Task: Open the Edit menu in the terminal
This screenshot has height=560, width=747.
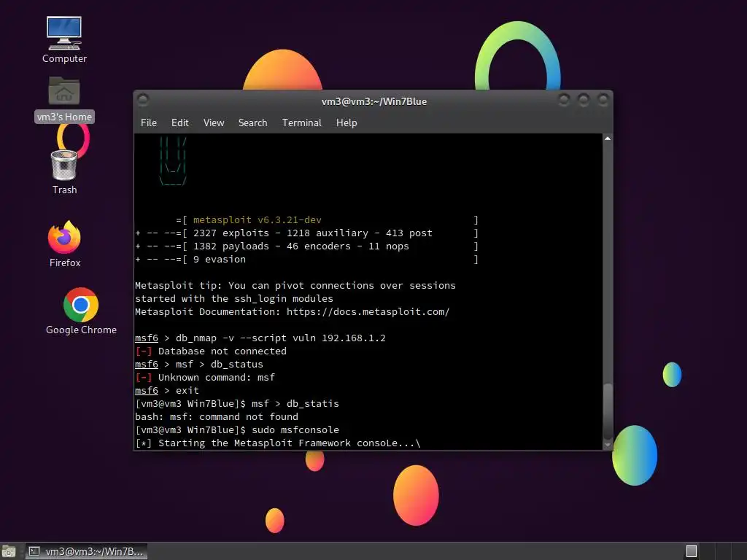Action: tap(179, 122)
